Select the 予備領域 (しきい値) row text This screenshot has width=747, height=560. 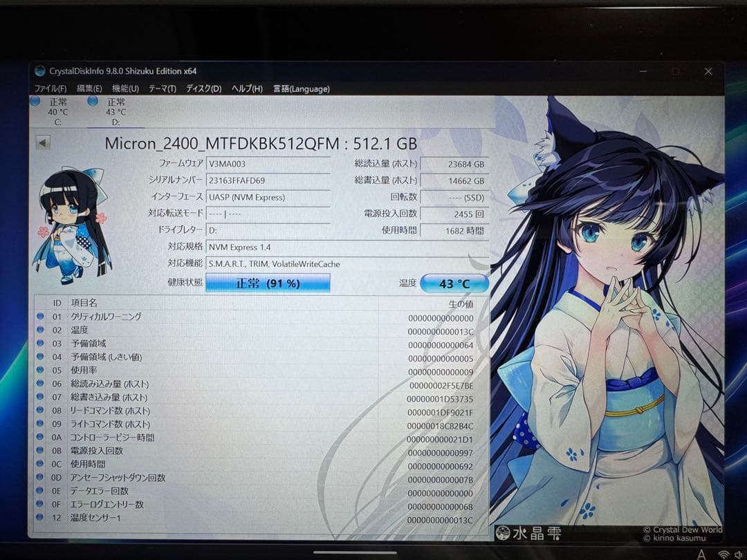pos(107,357)
